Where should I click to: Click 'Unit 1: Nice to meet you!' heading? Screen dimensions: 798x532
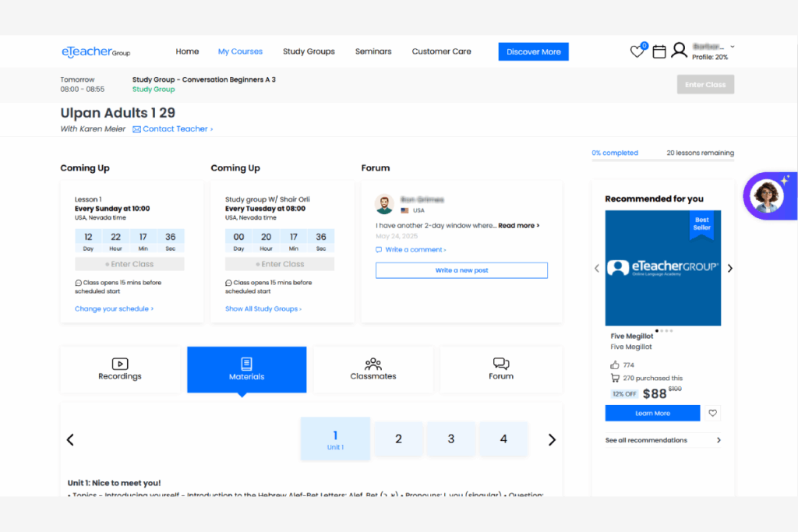point(114,483)
